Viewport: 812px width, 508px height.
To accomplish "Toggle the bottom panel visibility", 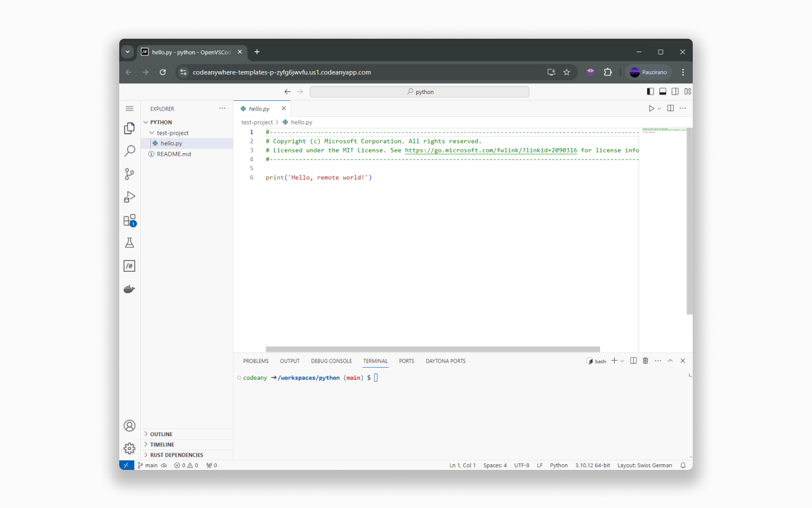I will (x=662, y=91).
